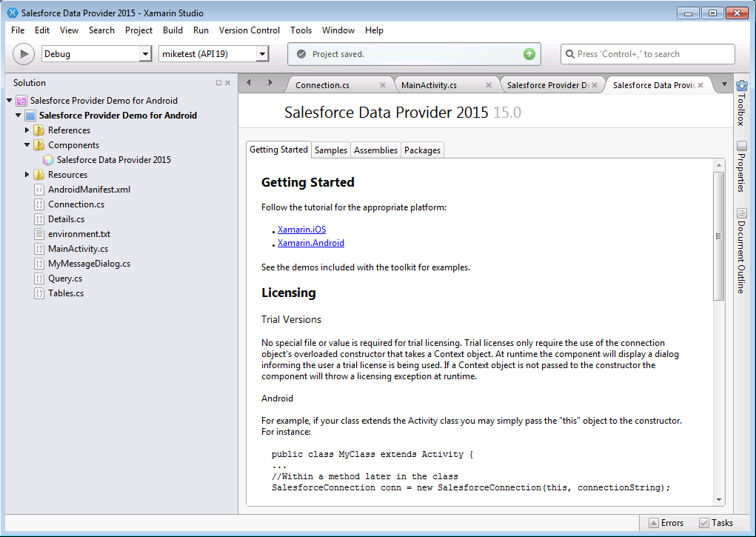This screenshot has height=537, width=756.
Task: Follow the Xamarin.iOS link
Action: pos(301,230)
